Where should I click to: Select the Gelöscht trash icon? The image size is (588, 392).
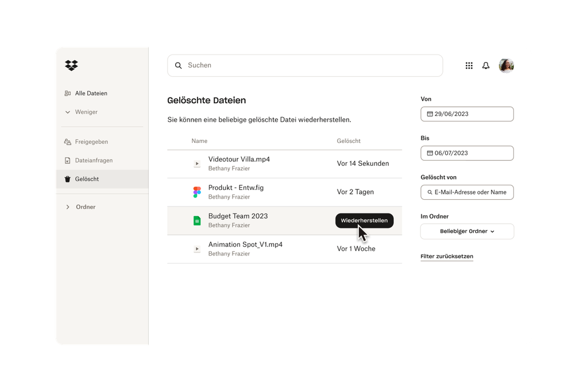(68, 179)
